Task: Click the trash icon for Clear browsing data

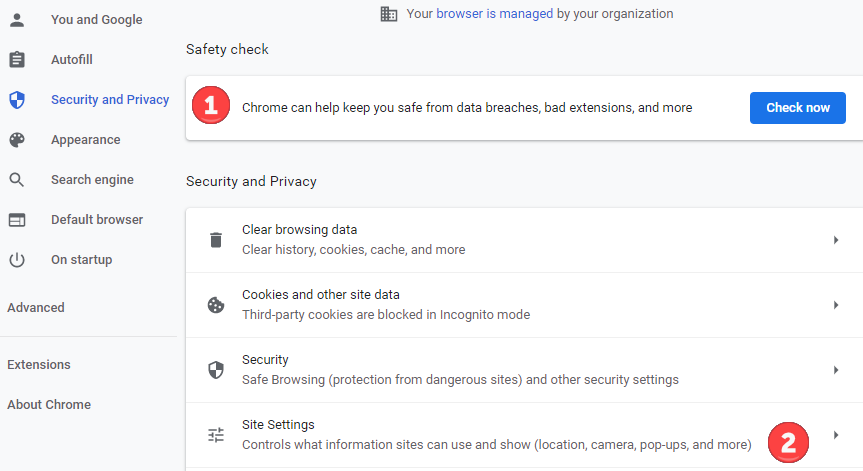Action: 216,240
